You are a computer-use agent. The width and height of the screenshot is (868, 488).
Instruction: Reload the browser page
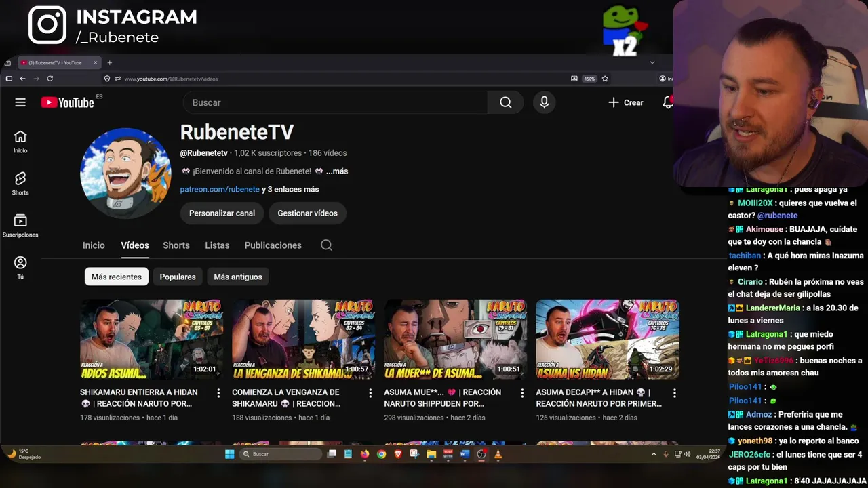point(50,79)
